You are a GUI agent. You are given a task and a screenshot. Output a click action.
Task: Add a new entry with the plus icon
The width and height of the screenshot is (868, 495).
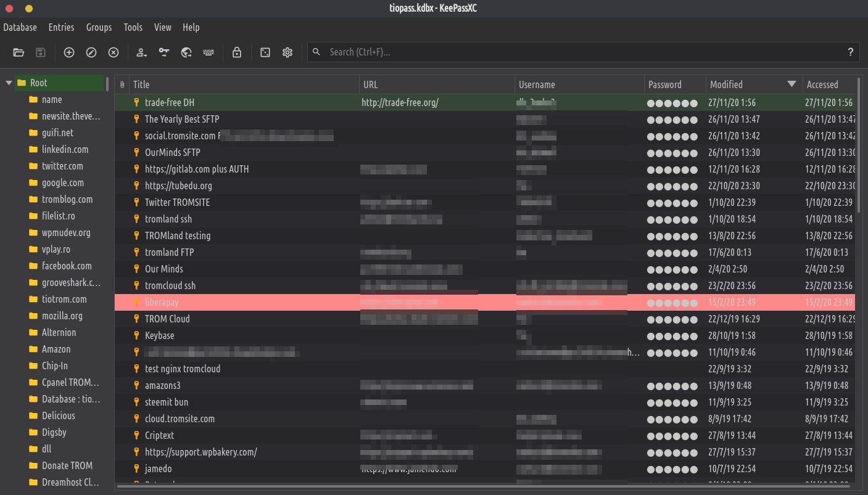click(69, 52)
